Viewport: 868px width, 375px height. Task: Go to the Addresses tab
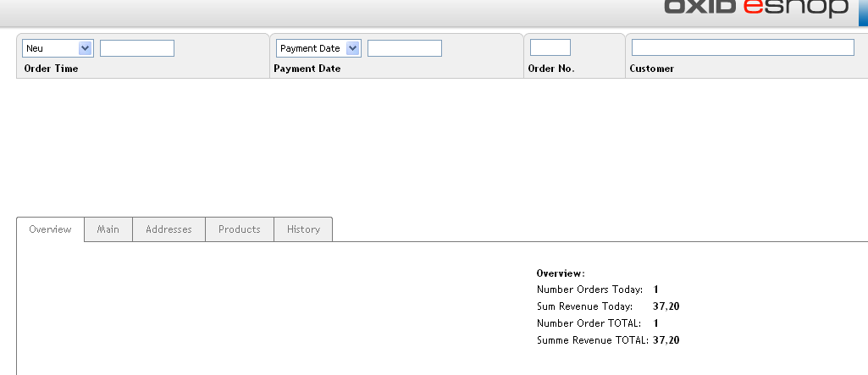(x=169, y=229)
